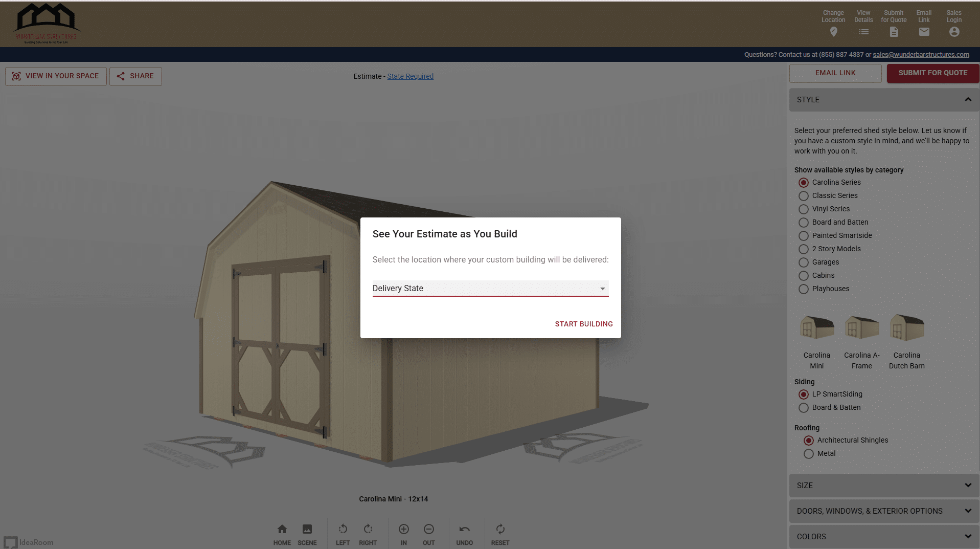The height and width of the screenshot is (549, 980).
Task: Open the Scene picker icon
Action: (307, 529)
